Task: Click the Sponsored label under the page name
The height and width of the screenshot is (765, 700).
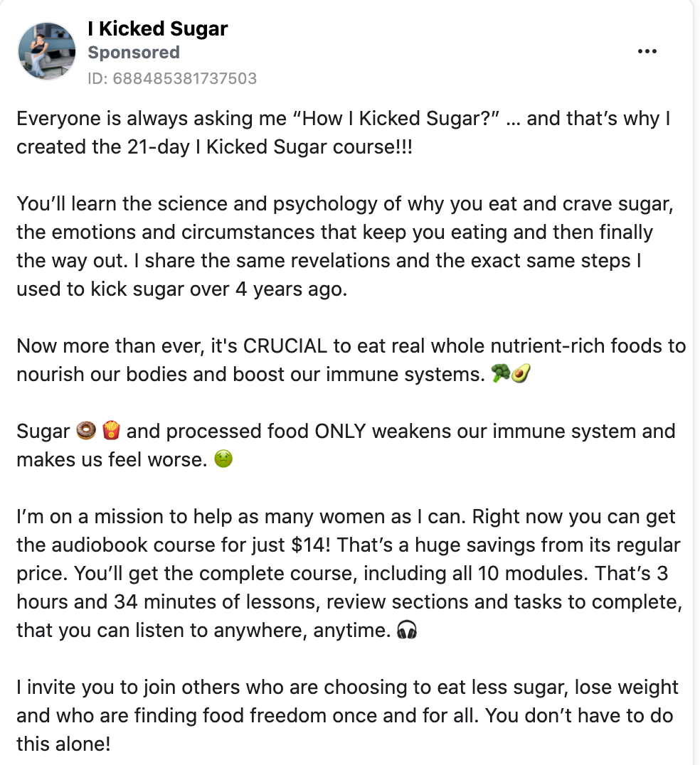Action: (134, 52)
